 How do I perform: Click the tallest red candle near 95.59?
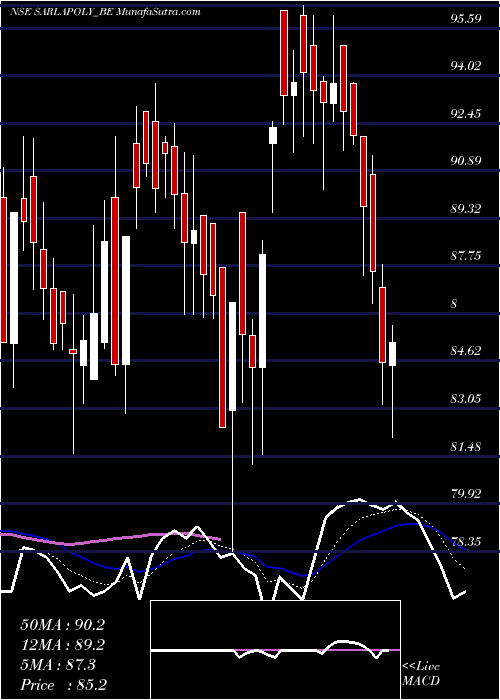click(284, 53)
